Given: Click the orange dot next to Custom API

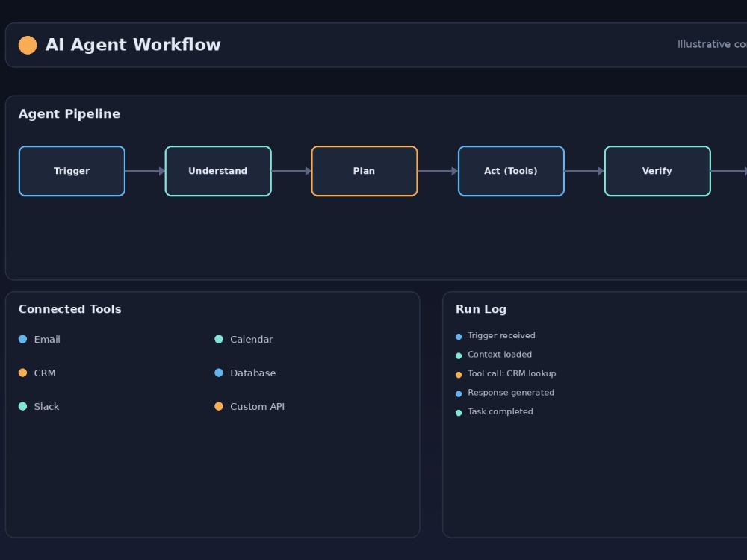Looking at the screenshot, I should pyautogui.click(x=219, y=406).
